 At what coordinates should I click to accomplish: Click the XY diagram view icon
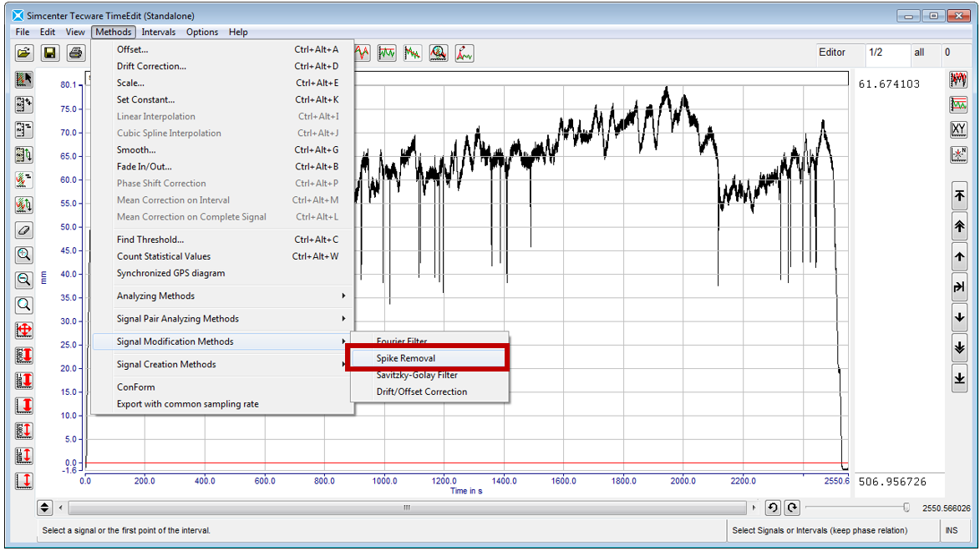click(x=959, y=129)
